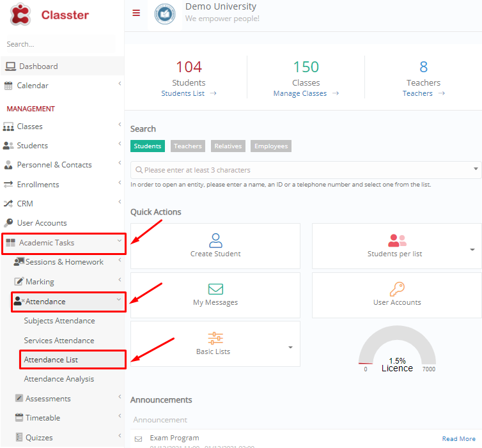Click the Assessments icon

(19, 398)
